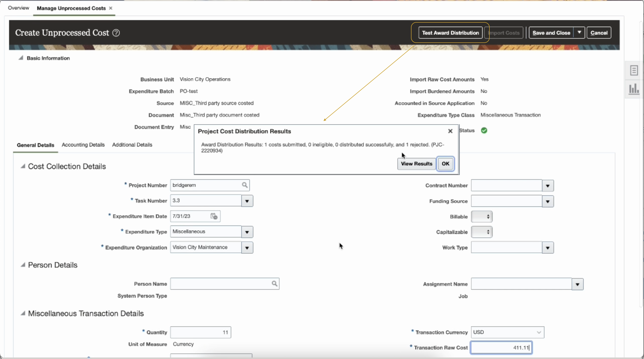This screenshot has width=644, height=359.
Task: Switch to the Additional Details tab
Action: point(132,145)
